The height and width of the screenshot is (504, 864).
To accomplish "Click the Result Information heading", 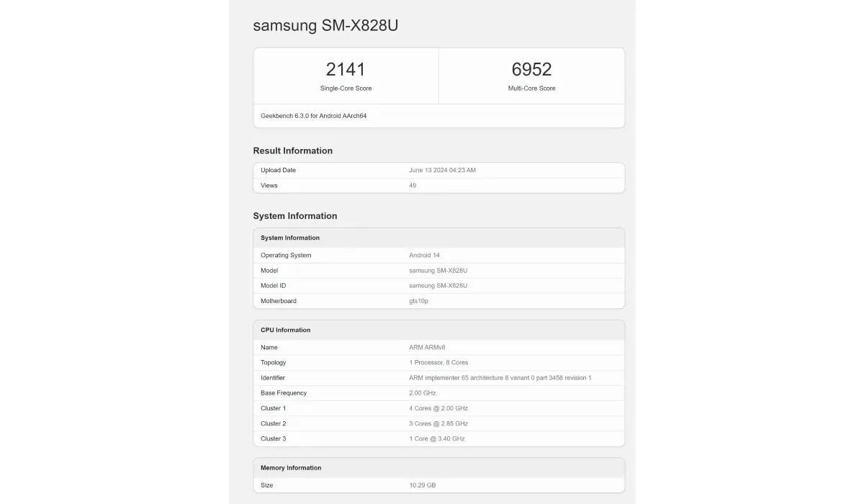I will pyautogui.click(x=292, y=150).
